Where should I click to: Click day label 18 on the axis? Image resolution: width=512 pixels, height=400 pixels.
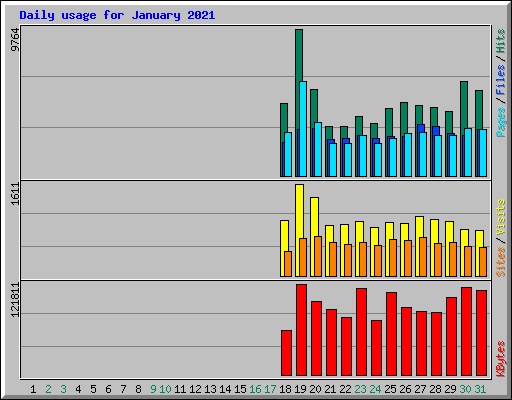coord(285,389)
